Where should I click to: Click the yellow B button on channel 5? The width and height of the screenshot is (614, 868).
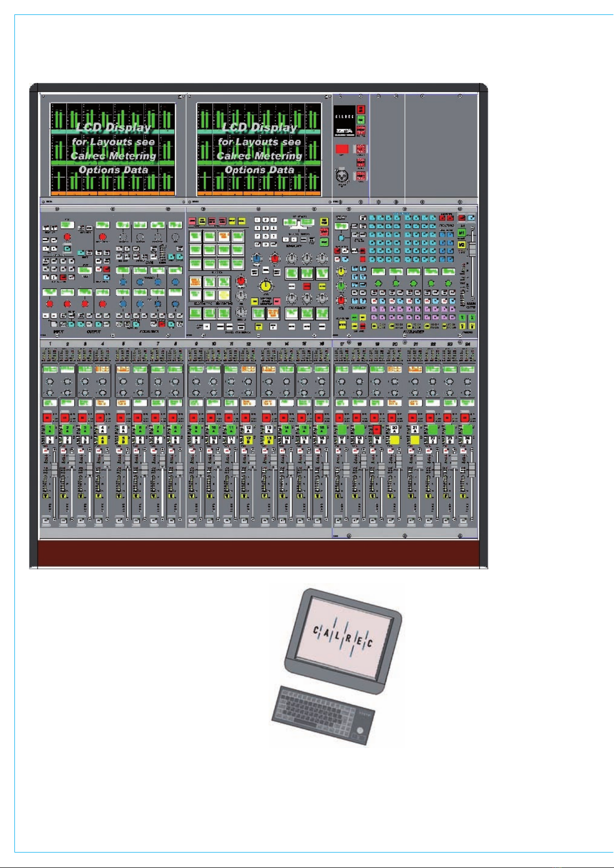click(x=123, y=440)
